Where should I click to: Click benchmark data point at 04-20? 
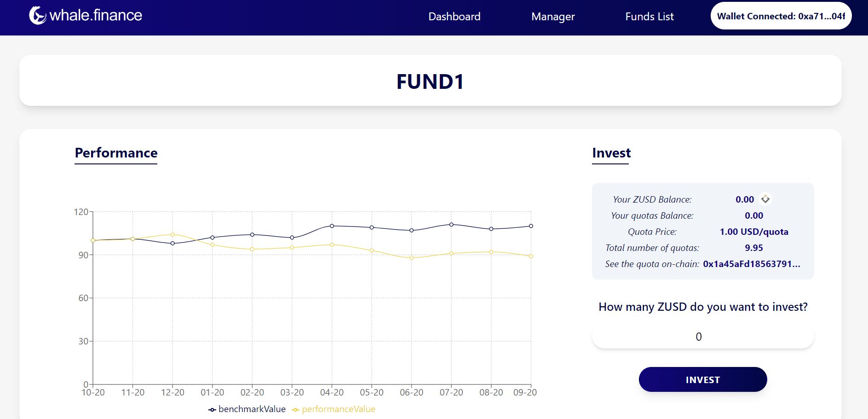click(x=332, y=226)
